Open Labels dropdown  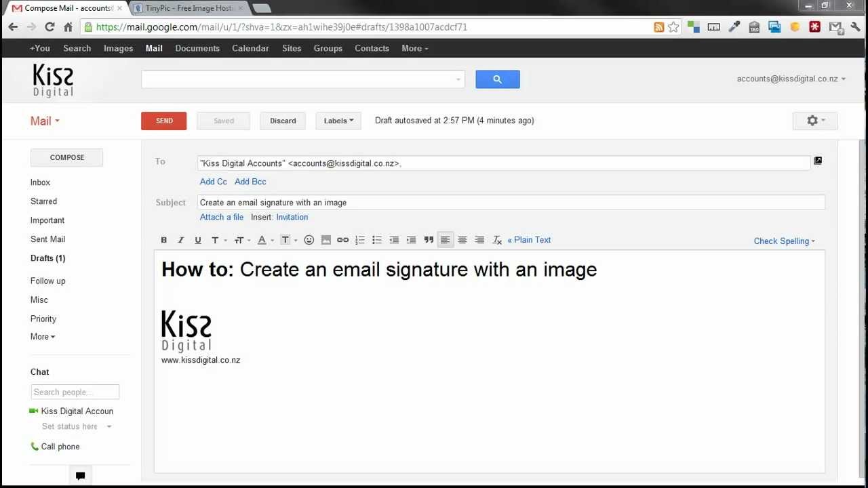tap(338, 121)
